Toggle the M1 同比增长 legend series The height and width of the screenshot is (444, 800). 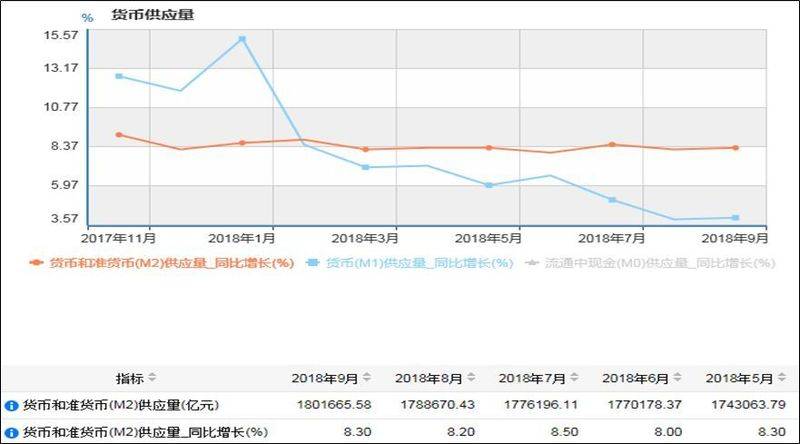(x=410, y=263)
